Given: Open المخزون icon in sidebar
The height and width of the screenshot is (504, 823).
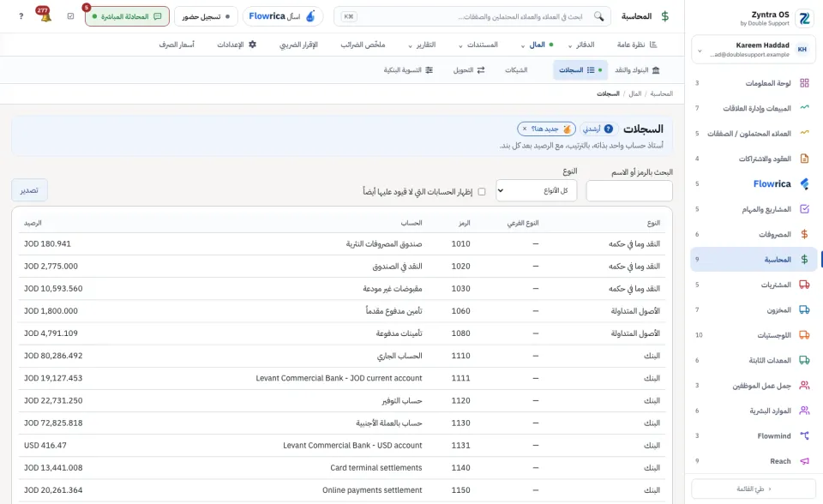Looking at the screenshot, I should [804, 309].
